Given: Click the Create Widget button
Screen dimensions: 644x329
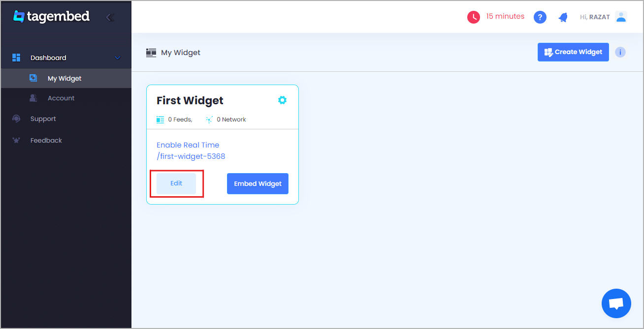Looking at the screenshot, I should 573,52.
